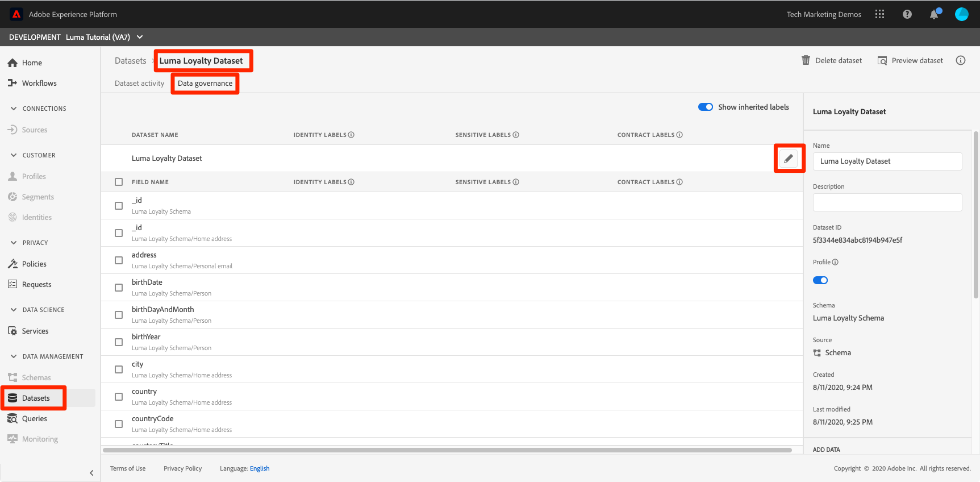
Task: Open the user profile avatar
Action: coord(962,14)
